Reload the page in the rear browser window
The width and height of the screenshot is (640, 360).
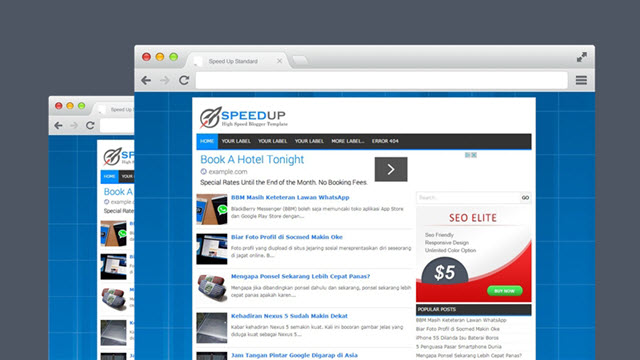[90, 125]
